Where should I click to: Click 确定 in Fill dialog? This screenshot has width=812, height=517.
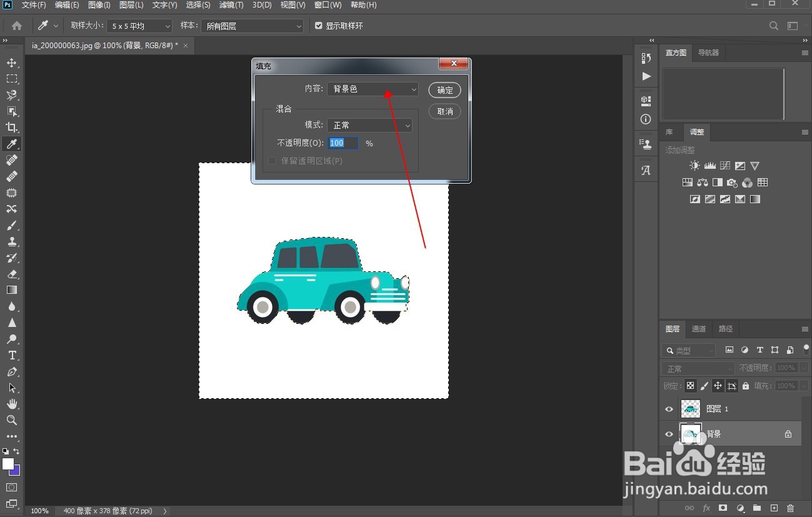click(x=445, y=90)
